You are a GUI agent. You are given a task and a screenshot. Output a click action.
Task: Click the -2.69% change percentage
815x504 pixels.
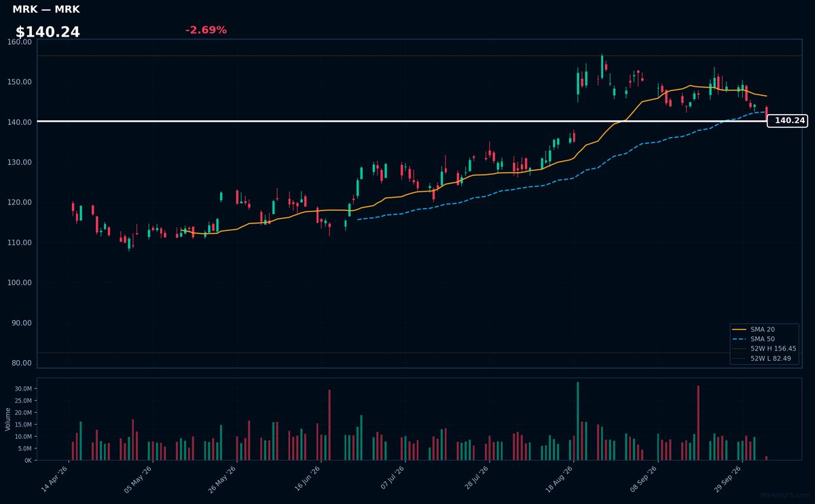pos(206,30)
